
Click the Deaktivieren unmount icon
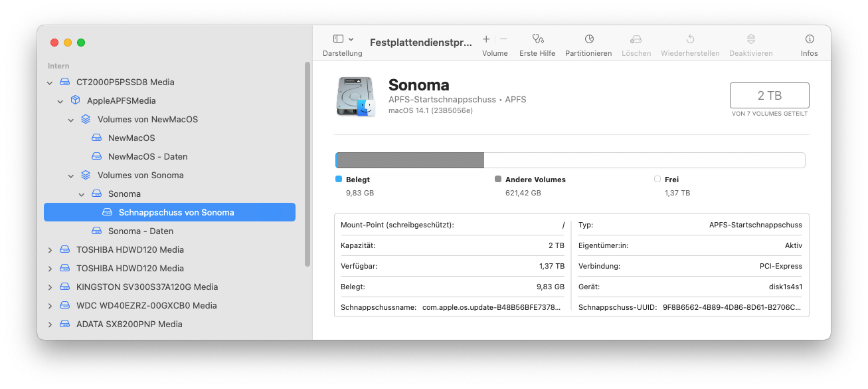[750, 39]
